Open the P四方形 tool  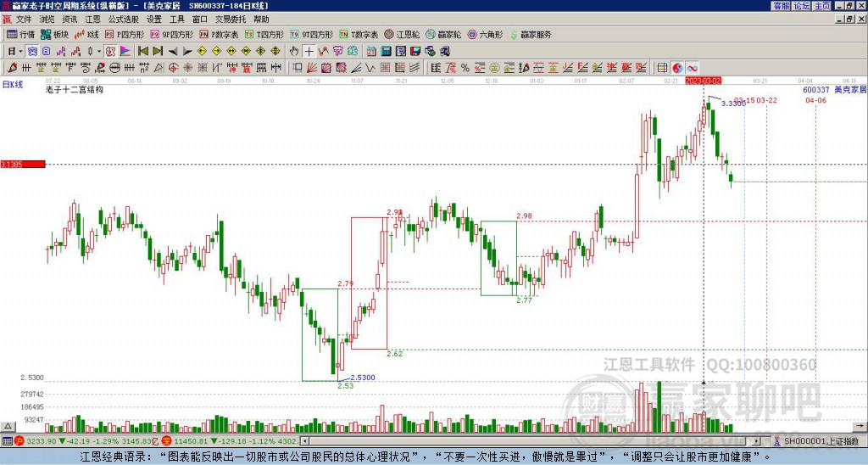tap(125, 34)
